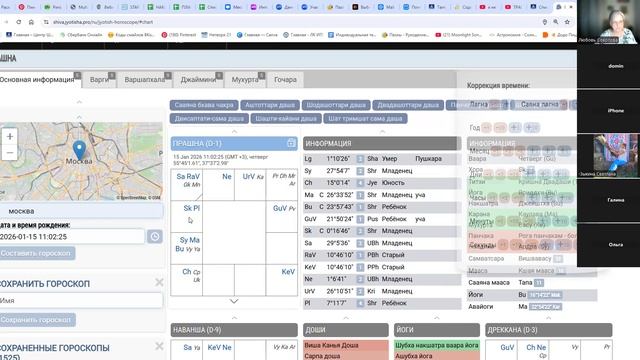Collapse the Информация panel with up chevron
Screen dimensions: 640x360
tap(382, 131)
